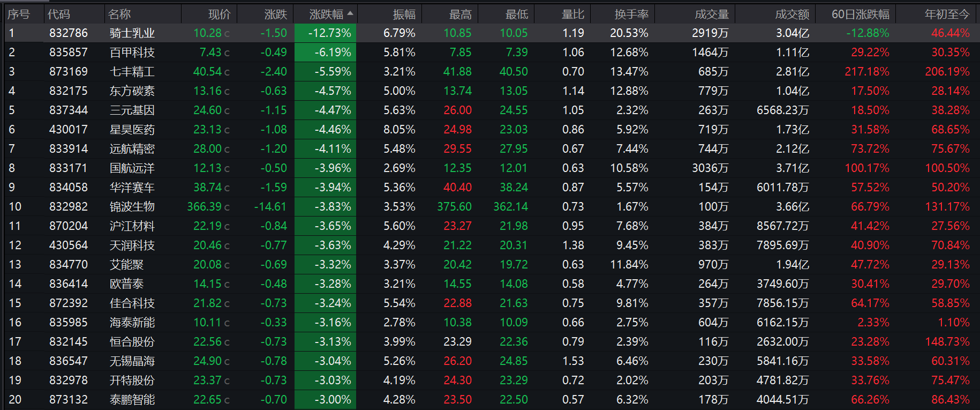This screenshot has height=410, width=980.
Task: Select 泰鹏智能 stock name
Action: click(132, 400)
